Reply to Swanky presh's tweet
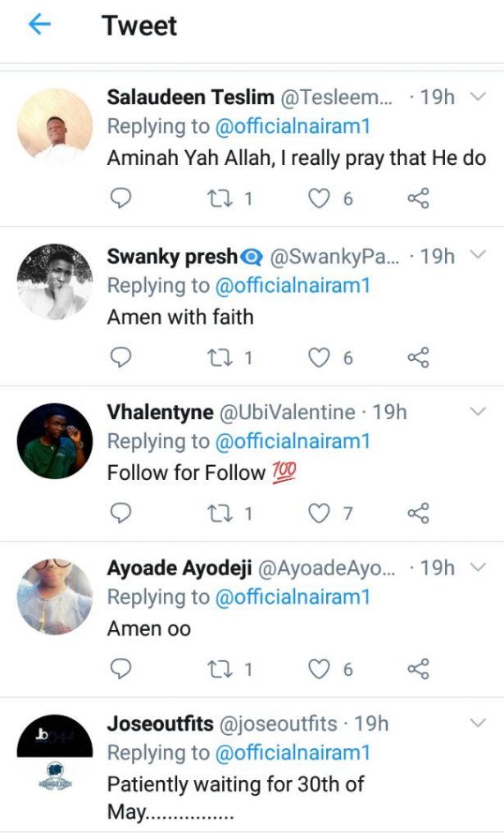This screenshot has width=504, height=840. 120,357
